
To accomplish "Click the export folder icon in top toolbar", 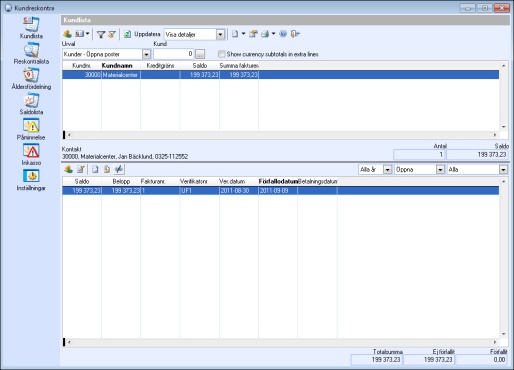I will point(253,34).
